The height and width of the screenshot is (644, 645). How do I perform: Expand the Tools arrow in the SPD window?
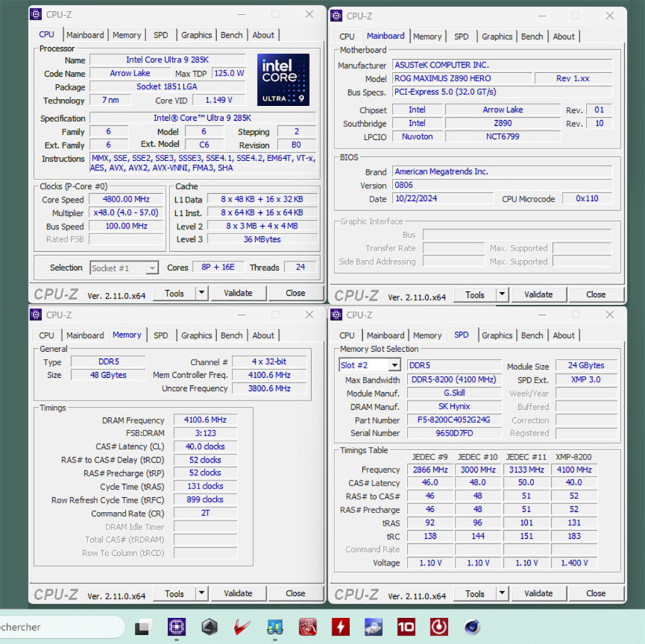[x=502, y=593]
